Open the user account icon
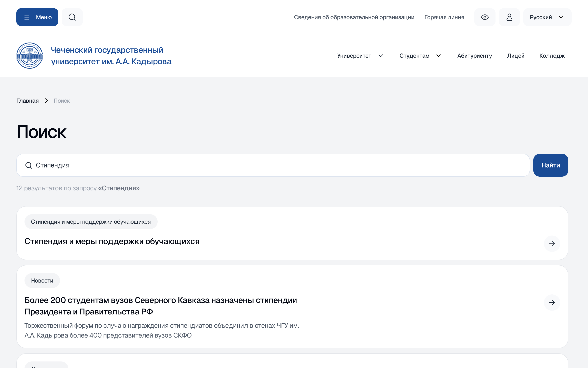Screen dimensions: 588x368 509,17
